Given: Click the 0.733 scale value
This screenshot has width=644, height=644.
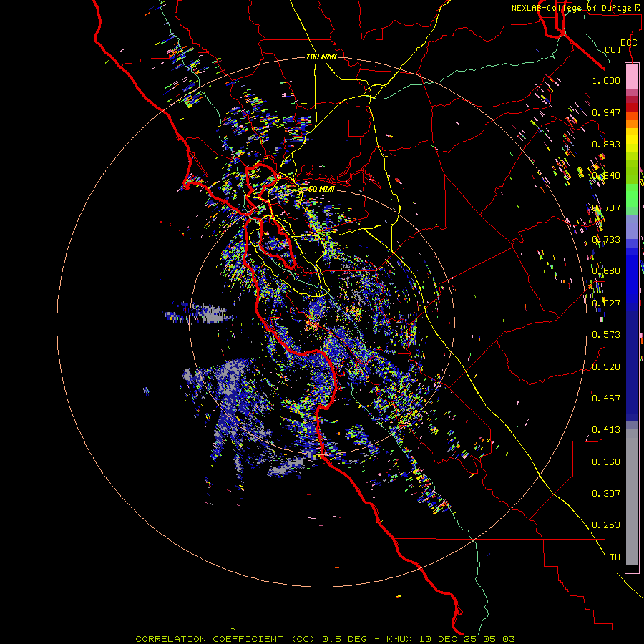Looking at the screenshot, I should pyautogui.click(x=606, y=240).
